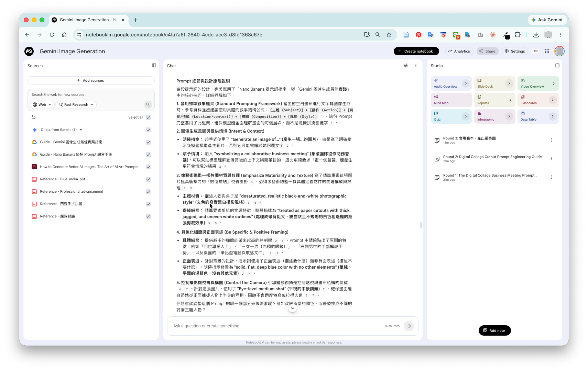
Task: Uncheck Chats from Gemini source
Action: [x=149, y=130]
